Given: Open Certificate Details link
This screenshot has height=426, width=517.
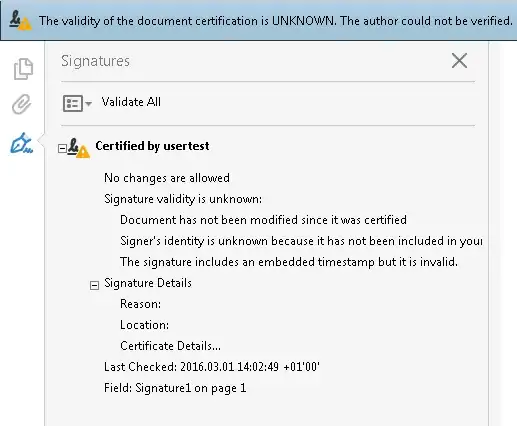Looking at the screenshot, I should coord(170,346).
